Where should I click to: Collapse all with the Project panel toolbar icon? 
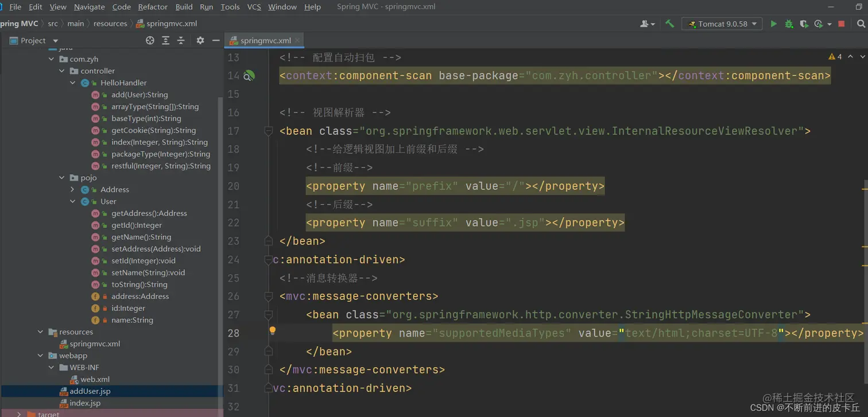(181, 40)
